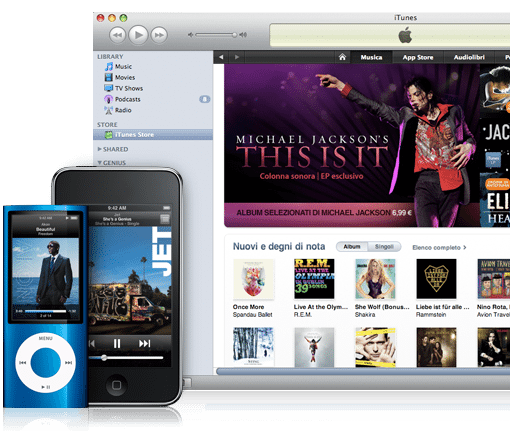
Task: Pause playback on the iPod touch
Action: point(117,343)
